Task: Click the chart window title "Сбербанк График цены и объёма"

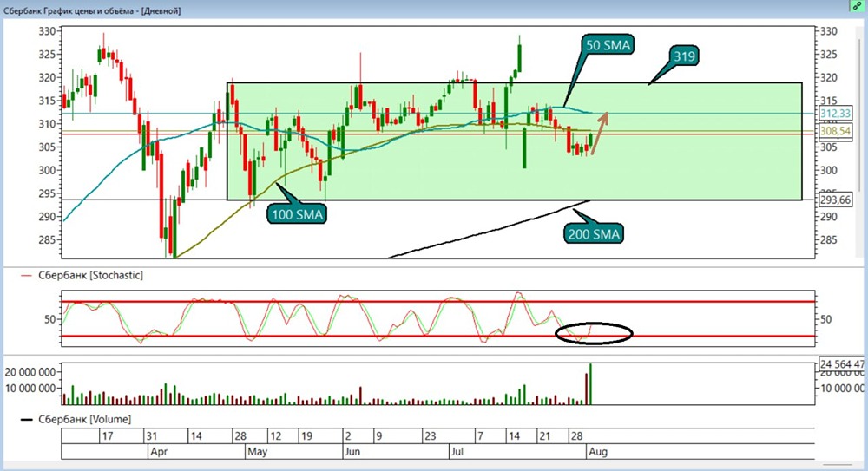Action: pos(69,10)
